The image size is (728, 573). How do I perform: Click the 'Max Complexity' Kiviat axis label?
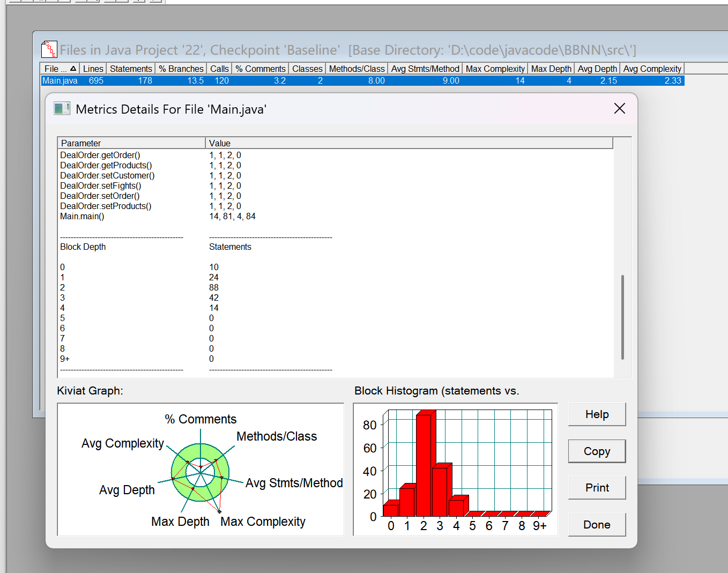pos(263,522)
